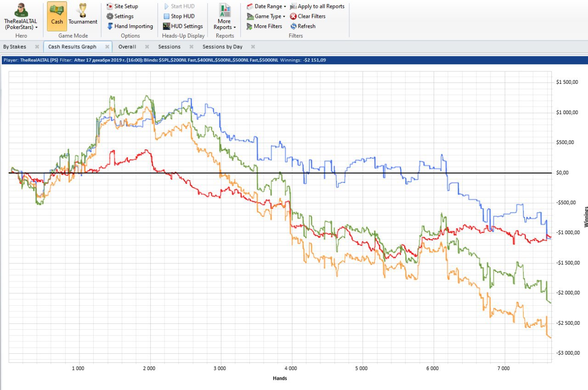Viewport: 588px width, 390px height.
Task: Apply filters to all Reports
Action: [317, 6]
